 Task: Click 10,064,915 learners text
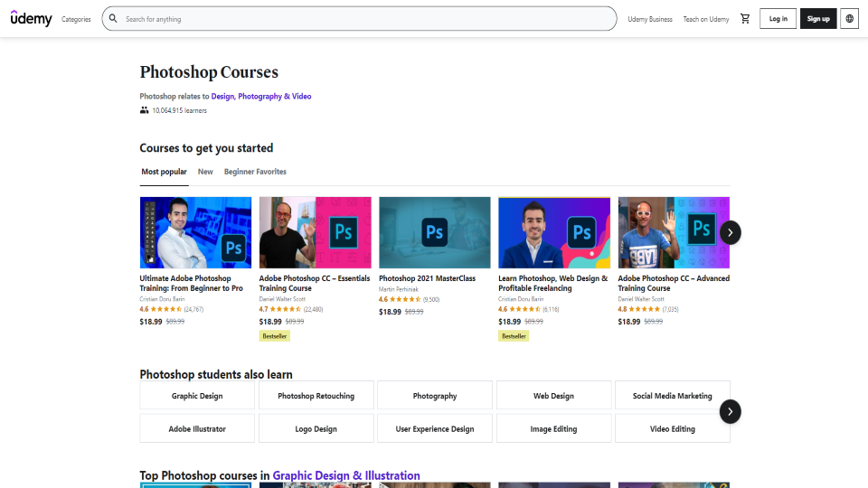(x=179, y=110)
